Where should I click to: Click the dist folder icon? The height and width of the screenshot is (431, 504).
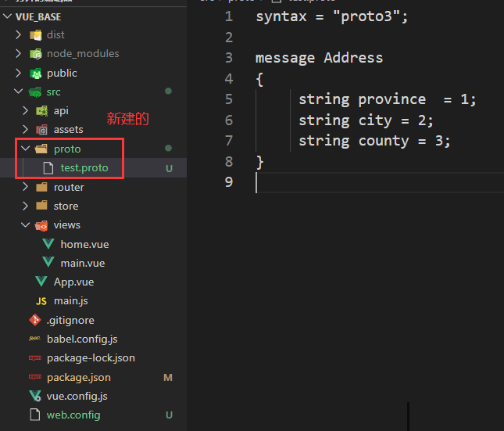click(x=36, y=35)
